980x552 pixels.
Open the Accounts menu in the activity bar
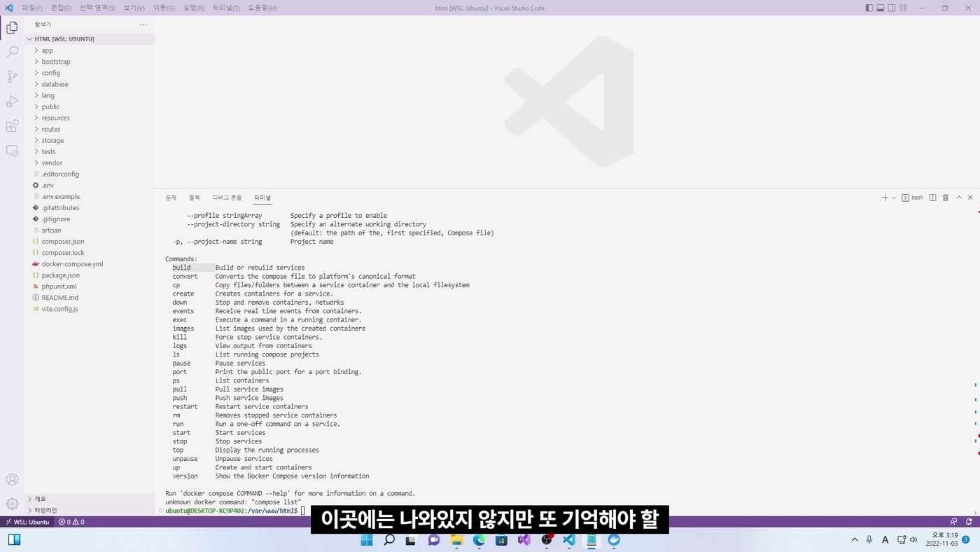(12, 480)
